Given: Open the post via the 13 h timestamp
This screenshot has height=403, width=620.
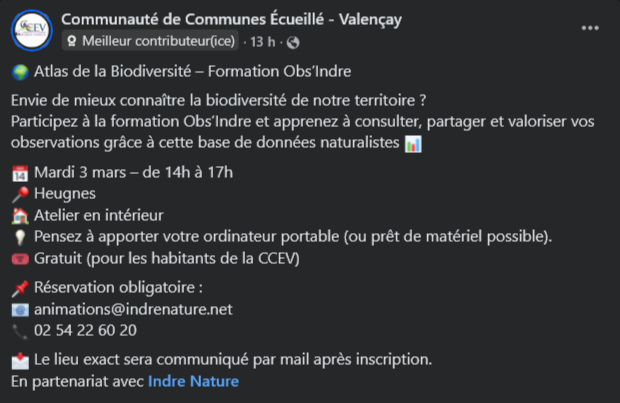Looking at the screenshot, I should point(264,41).
